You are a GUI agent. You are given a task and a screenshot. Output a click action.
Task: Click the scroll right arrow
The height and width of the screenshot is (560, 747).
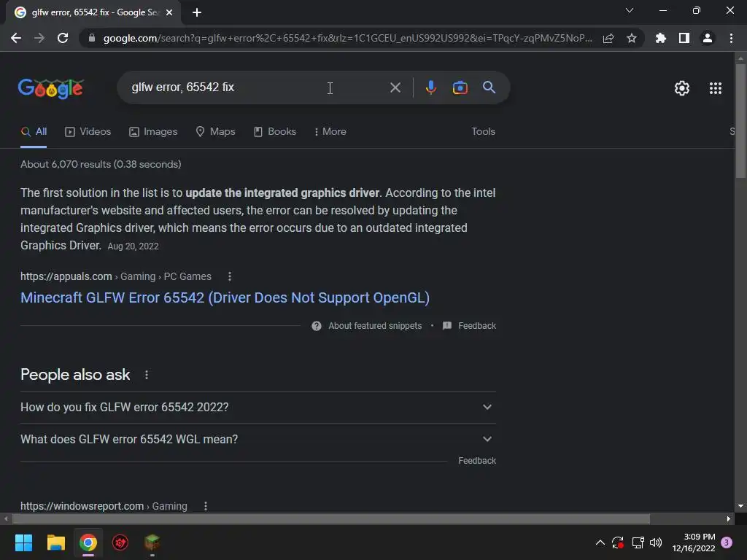(x=729, y=519)
